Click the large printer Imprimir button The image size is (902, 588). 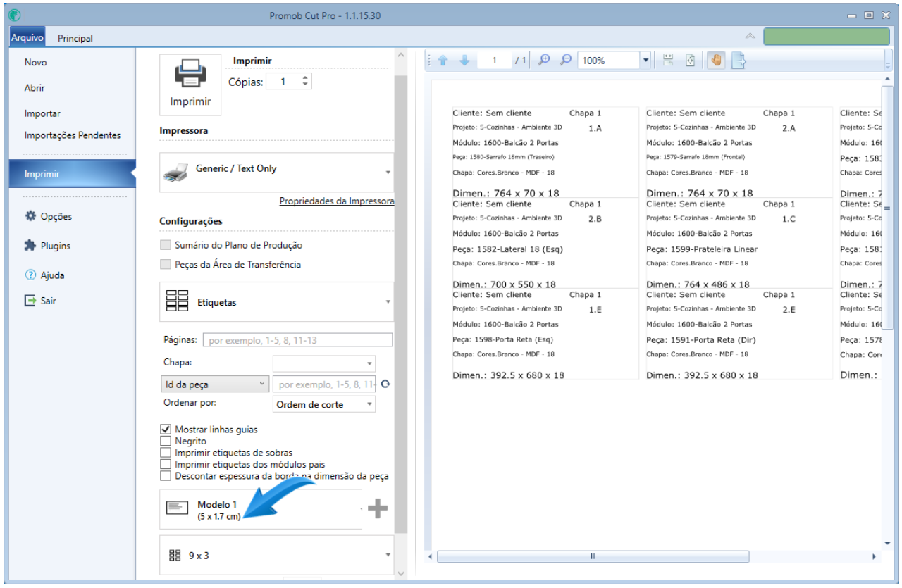[x=190, y=85]
